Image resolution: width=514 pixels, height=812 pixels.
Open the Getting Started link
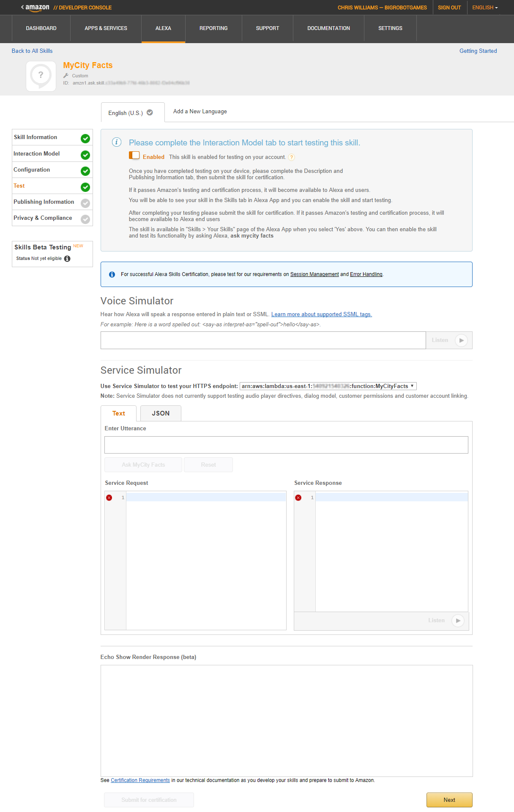click(x=478, y=51)
